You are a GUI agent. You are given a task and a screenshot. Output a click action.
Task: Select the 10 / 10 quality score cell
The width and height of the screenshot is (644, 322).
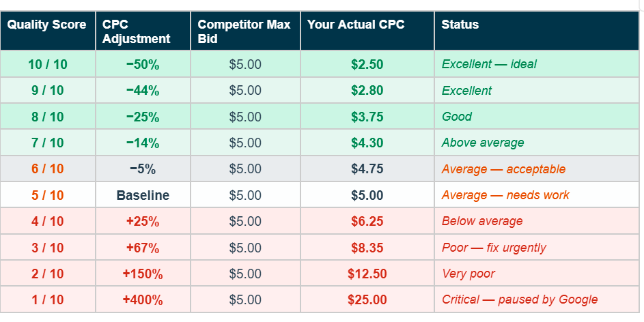pyautogui.click(x=48, y=64)
